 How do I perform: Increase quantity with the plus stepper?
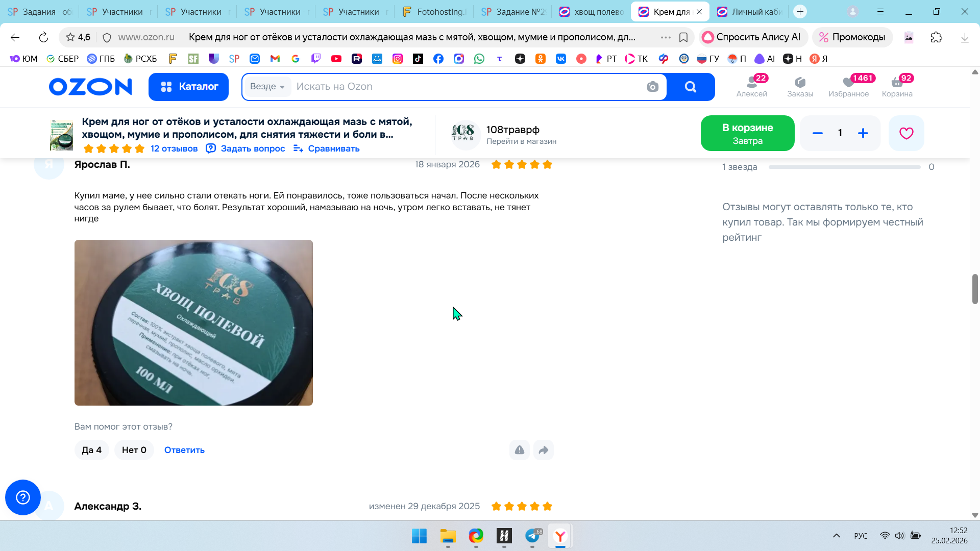point(863,133)
